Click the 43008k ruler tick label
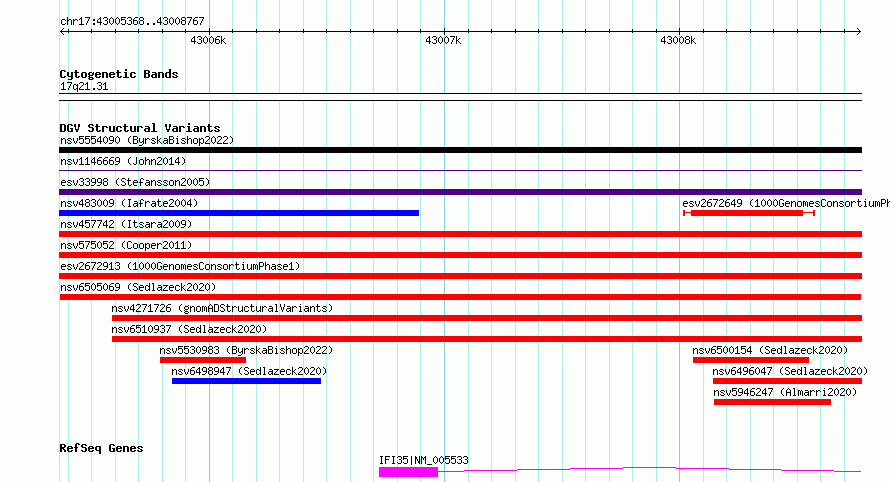 [678, 40]
